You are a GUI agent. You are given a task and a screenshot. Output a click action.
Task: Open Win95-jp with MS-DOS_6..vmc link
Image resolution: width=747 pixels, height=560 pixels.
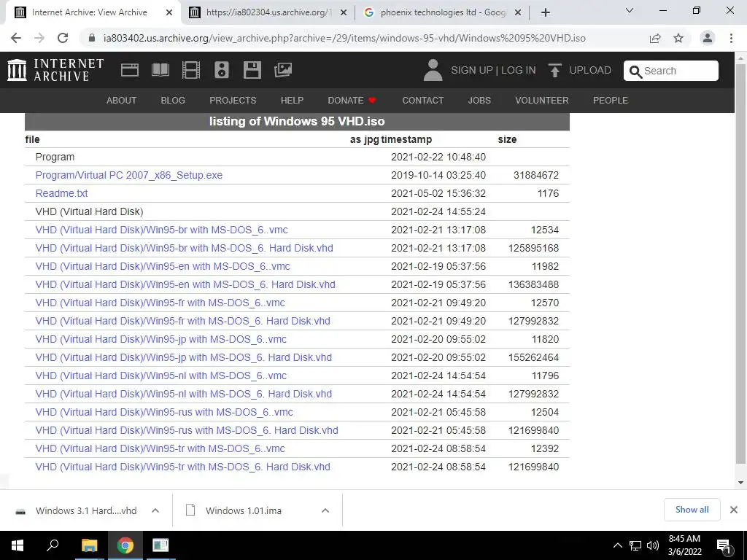click(161, 340)
